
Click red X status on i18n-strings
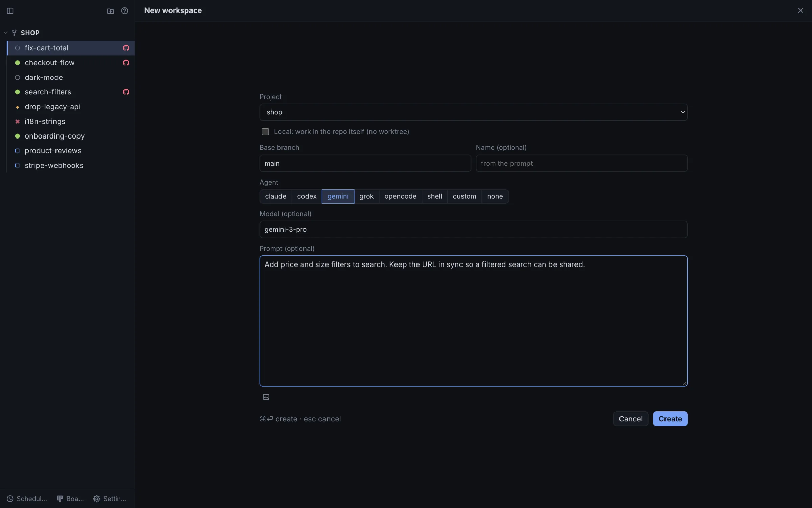tap(17, 121)
